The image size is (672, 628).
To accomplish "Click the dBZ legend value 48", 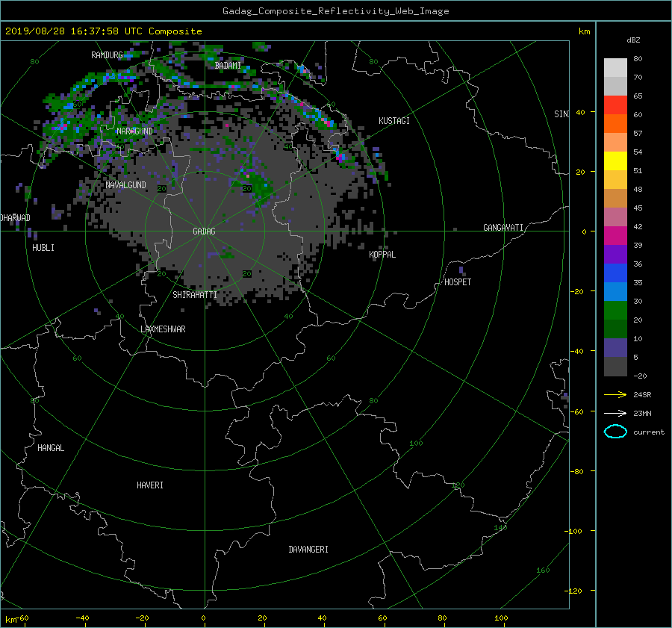I will [638, 190].
